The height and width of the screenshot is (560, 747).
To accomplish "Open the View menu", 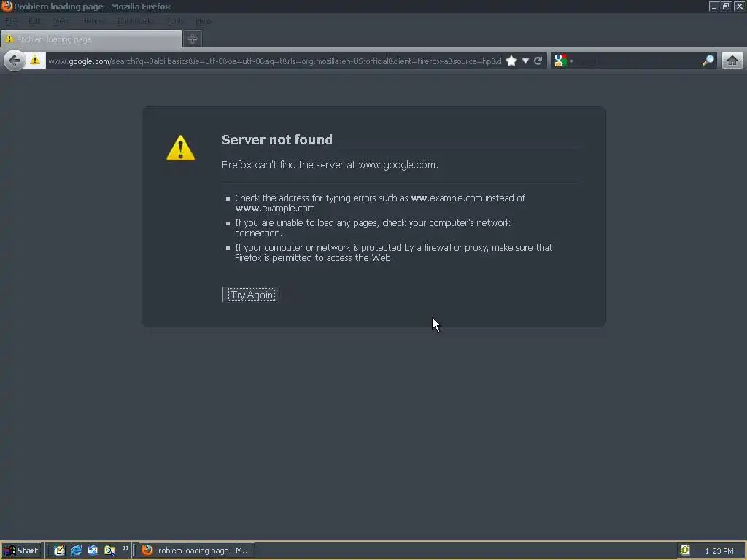I will (x=61, y=21).
